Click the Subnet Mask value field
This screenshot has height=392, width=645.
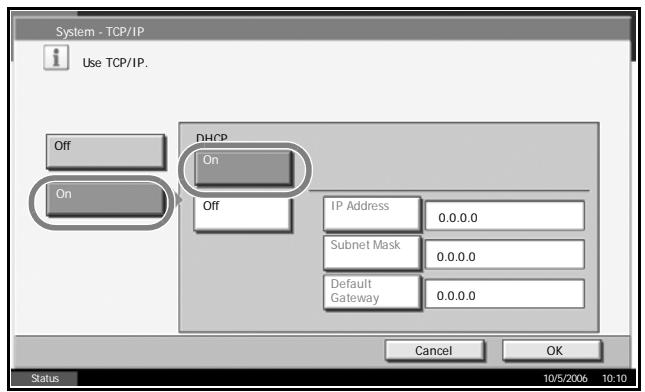[504, 255]
